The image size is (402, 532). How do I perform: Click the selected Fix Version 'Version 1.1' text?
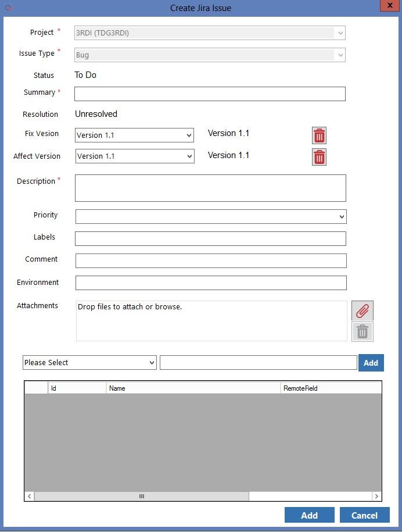(x=228, y=133)
